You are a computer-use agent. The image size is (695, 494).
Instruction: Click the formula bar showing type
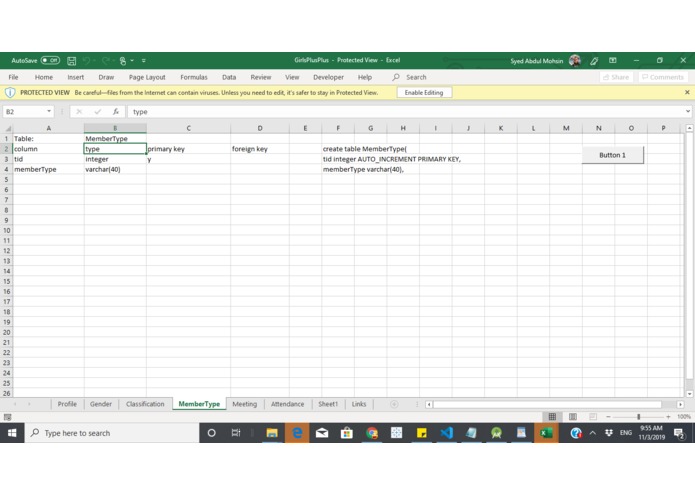pyautogui.click(x=406, y=112)
